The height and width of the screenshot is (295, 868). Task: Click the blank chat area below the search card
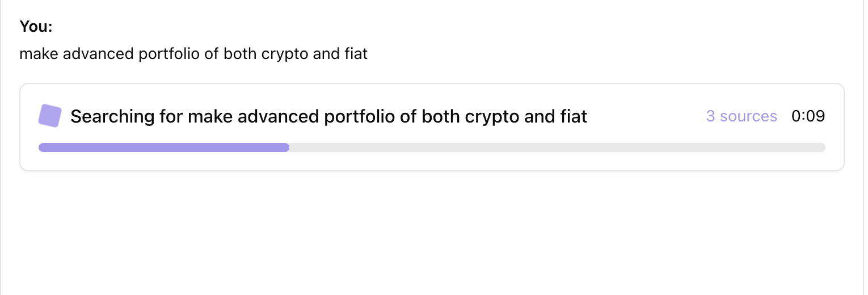(431, 233)
